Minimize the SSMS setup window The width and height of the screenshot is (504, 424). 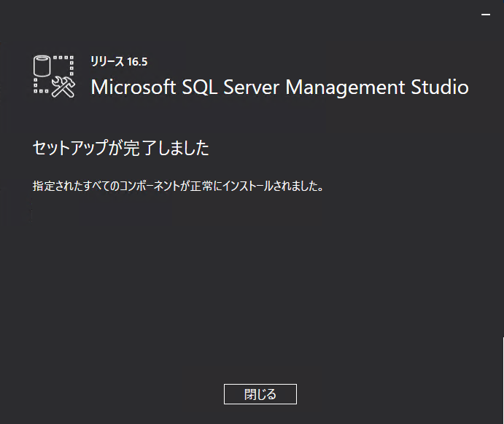click(x=486, y=15)
